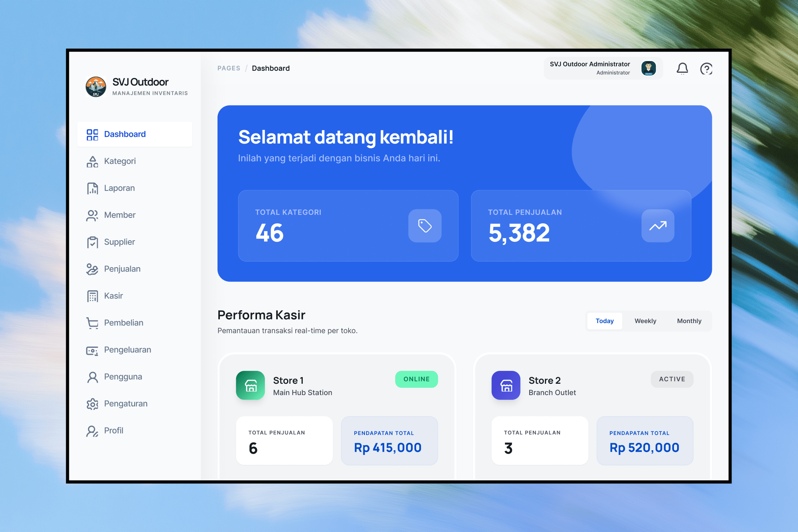
Task: Switch to the Weekly period tab
Action: click(x=645, y=321)
